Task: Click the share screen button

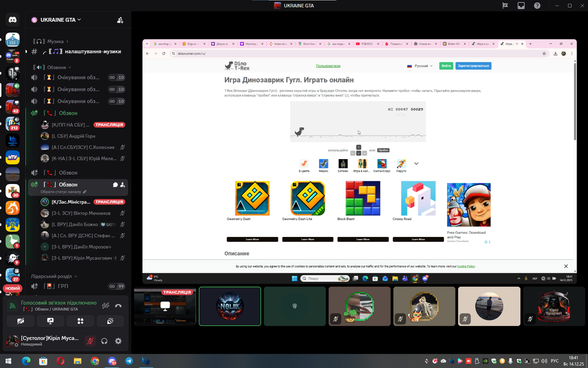Action: tap(50, 321)
